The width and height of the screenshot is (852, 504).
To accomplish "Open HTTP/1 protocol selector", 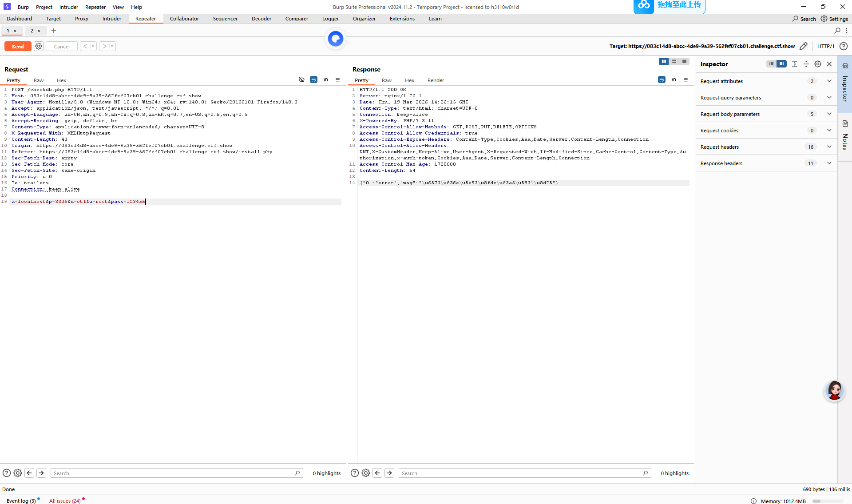I will [x=826, y=46].
